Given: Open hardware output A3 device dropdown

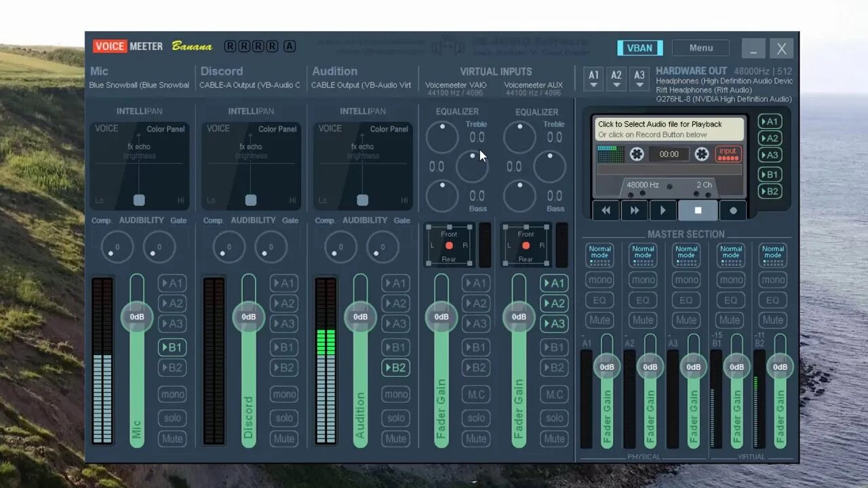Looking at the screenshot, I should click(639, 79).
